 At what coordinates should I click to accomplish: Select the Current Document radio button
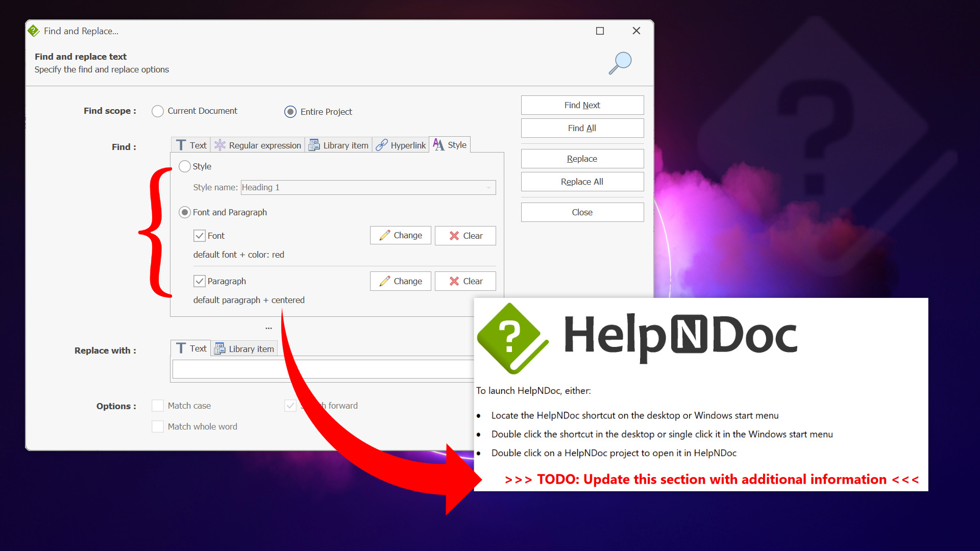click(158, 111)
